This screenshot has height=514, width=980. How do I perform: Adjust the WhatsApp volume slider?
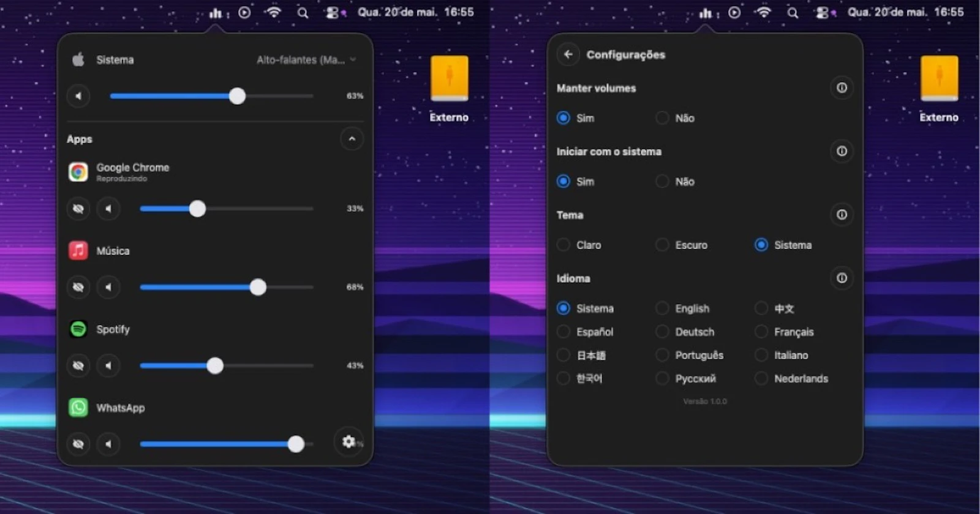pos(227,444)
